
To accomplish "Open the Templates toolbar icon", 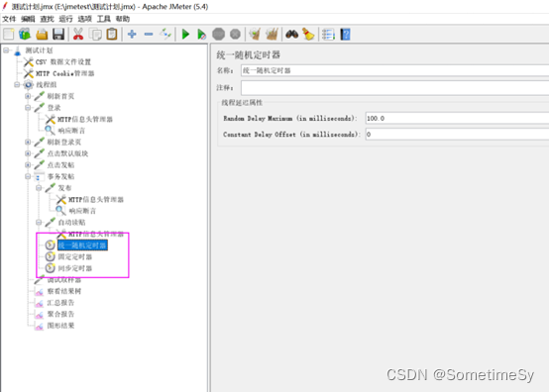I will (x=25, y=35).
